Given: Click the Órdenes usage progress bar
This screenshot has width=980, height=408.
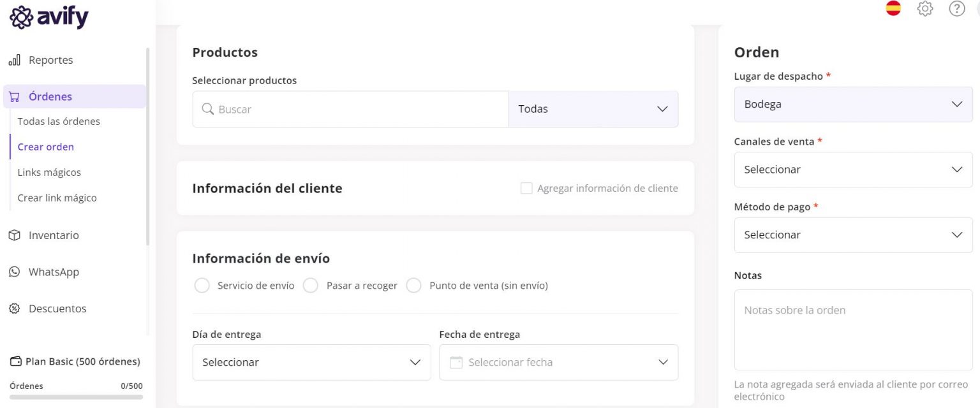Looking at the screenshot, I should [x=75, y=397].
